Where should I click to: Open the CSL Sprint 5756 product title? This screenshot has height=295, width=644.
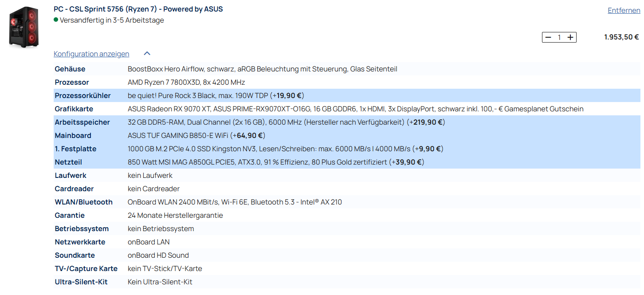click(x=138, y=9)
